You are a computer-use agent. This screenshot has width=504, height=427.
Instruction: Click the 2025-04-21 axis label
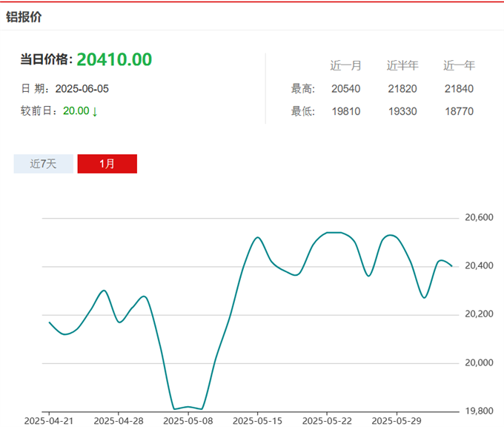click(49, 420)
